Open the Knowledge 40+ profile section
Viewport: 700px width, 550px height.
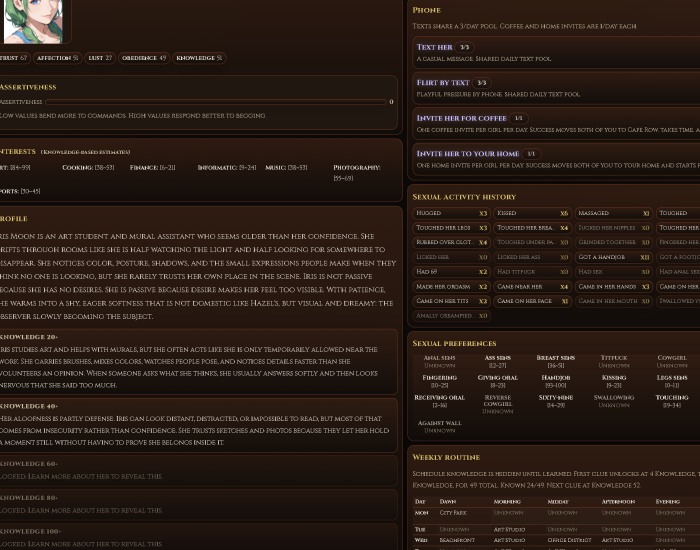point(197,425)
